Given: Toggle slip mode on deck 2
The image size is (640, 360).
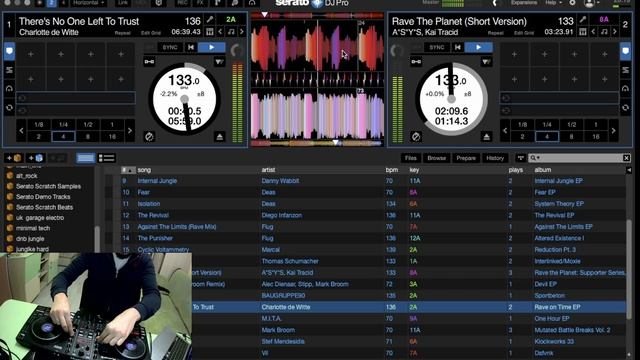Looking at the screenshot, I should coord(416,137).
